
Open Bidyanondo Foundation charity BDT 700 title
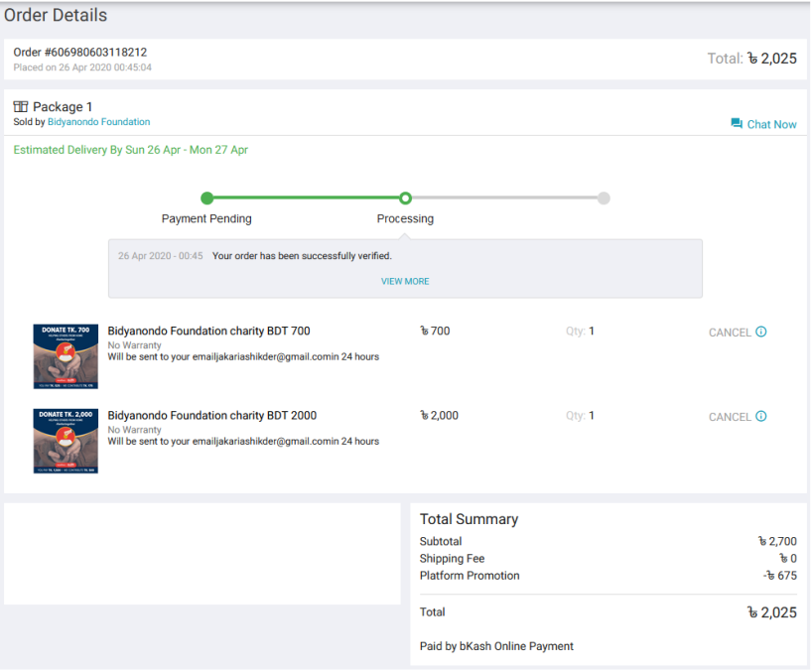[x=209, y=332]
